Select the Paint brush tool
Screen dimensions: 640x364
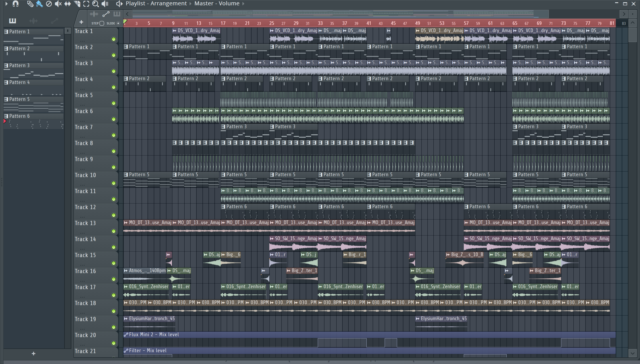(40, 4)
